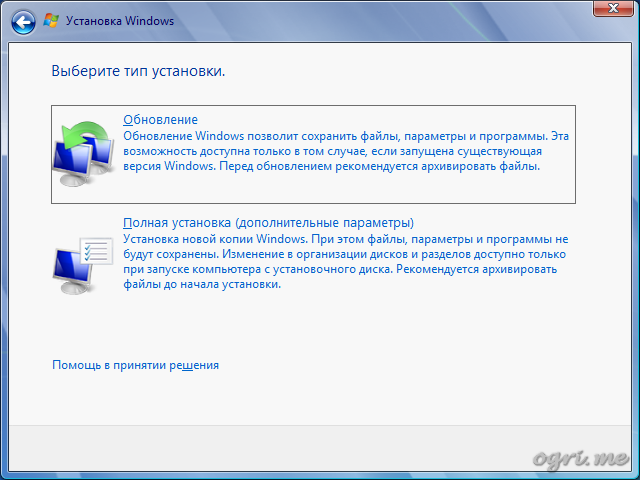Screen dimensions: 640x480
Task: Click the Установка Windows window title
Action: pos(120,21)
